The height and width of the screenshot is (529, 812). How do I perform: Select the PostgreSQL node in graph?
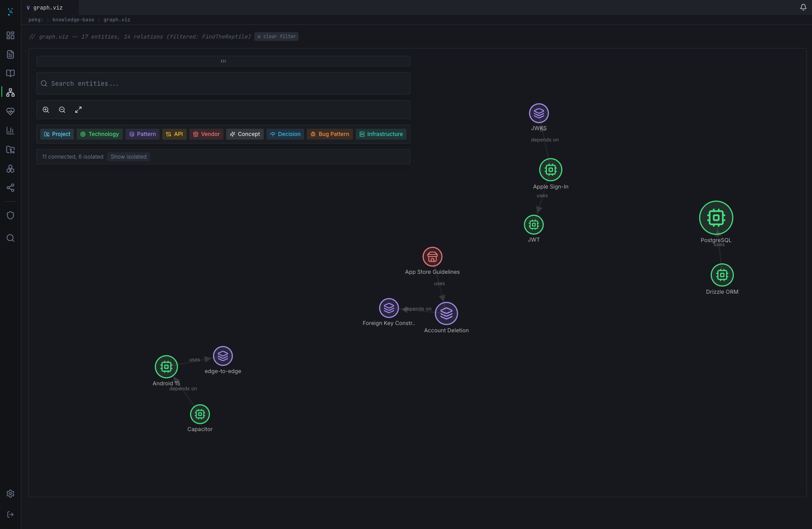click(x=716, y=218)
